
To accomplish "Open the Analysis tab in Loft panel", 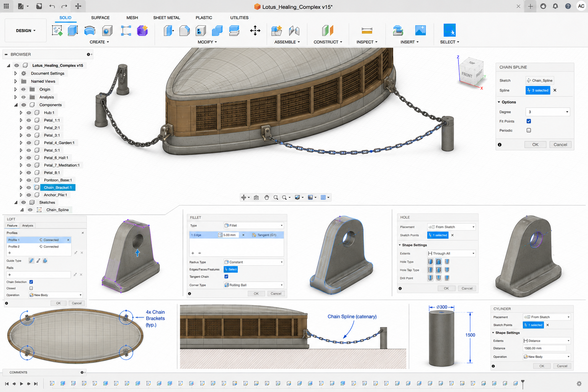I will click(x=28, y=225).
